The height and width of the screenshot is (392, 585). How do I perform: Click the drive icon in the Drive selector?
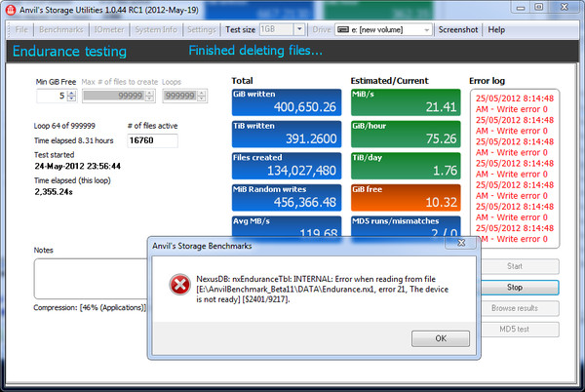343,29
